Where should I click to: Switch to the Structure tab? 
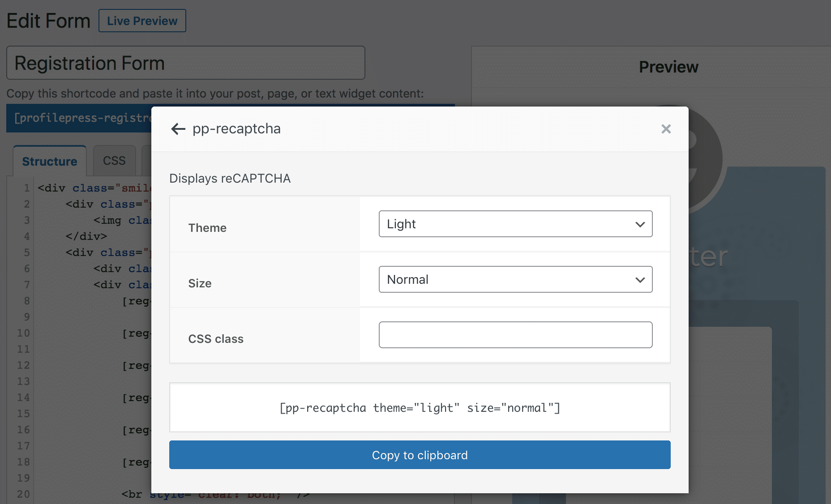(x=50, y=161)
